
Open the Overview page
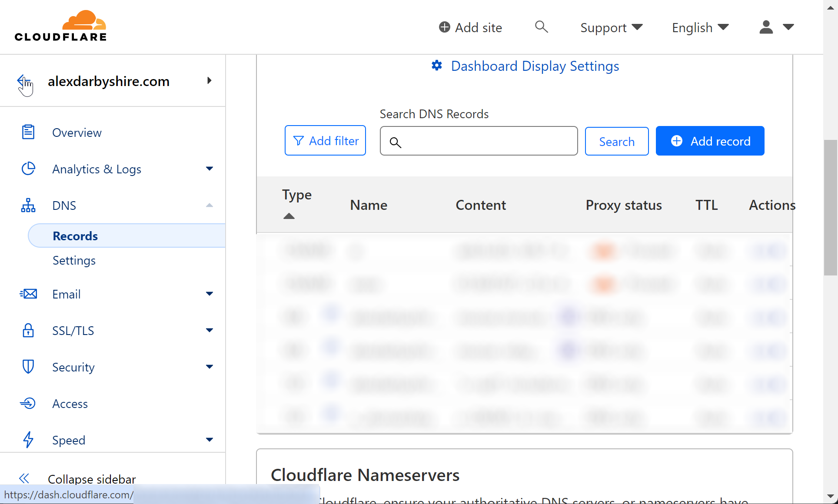(77, 133)
